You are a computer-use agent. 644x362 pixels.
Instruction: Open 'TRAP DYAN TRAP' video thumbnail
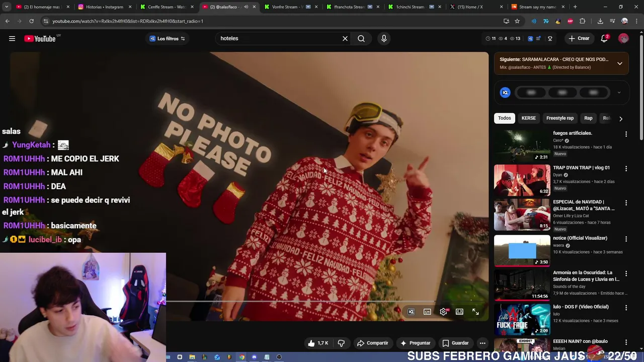point(522,180)
